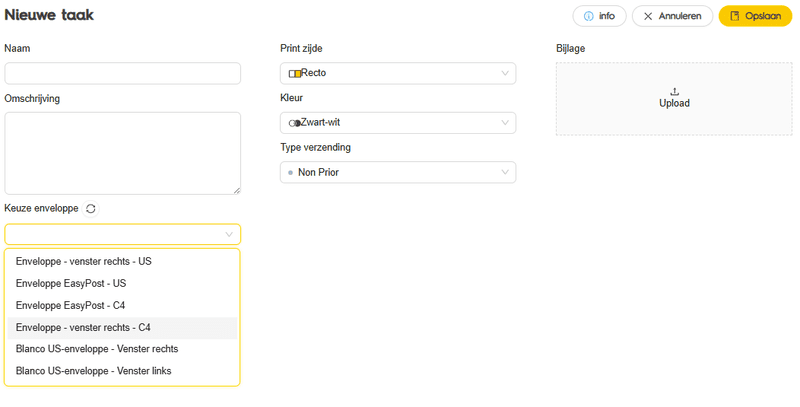The image size is (800, 407).
Task: Click the info circle icon
Action: click(x=589, y=16)
